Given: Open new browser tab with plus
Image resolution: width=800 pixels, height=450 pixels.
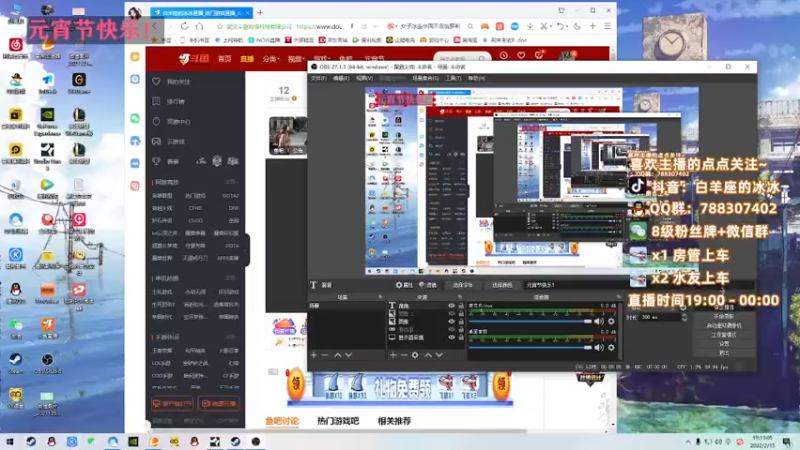Looking at the screenshot, I should (260, 12).
